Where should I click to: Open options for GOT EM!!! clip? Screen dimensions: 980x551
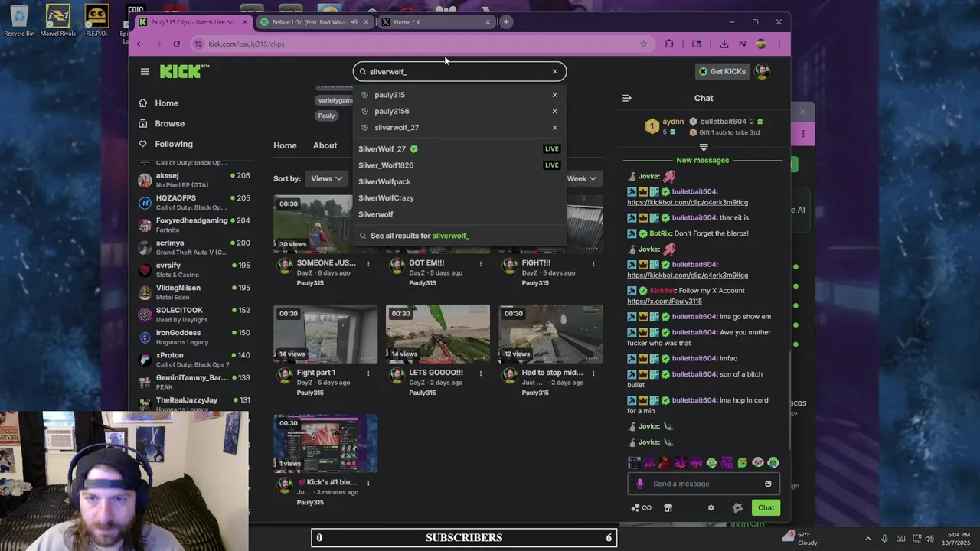pos(481,263)
